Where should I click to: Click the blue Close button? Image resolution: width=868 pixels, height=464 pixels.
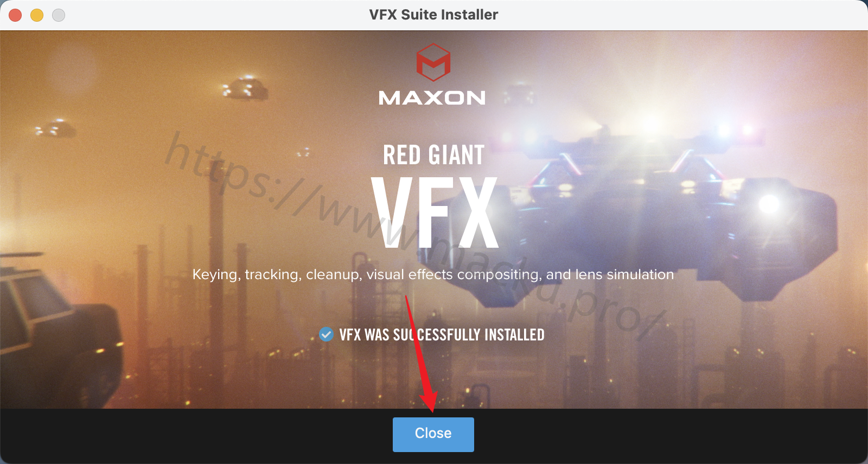point(433,434)
